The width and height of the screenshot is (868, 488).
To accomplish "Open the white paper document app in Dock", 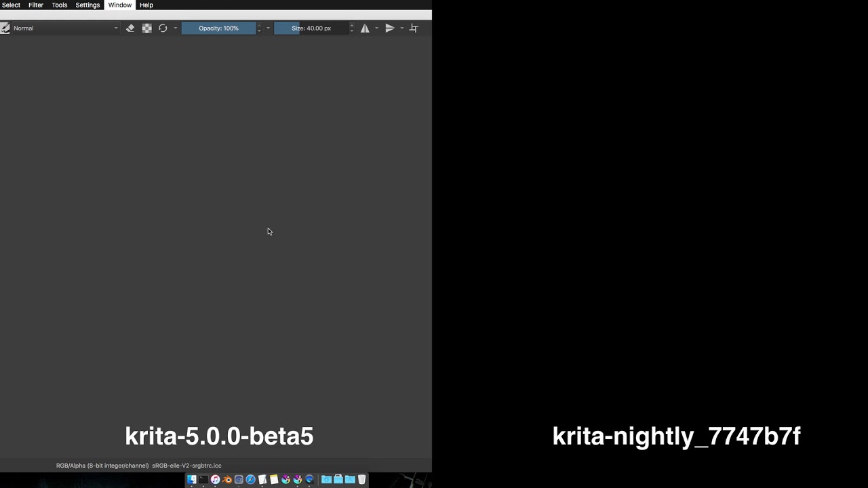I will [262, 480].
